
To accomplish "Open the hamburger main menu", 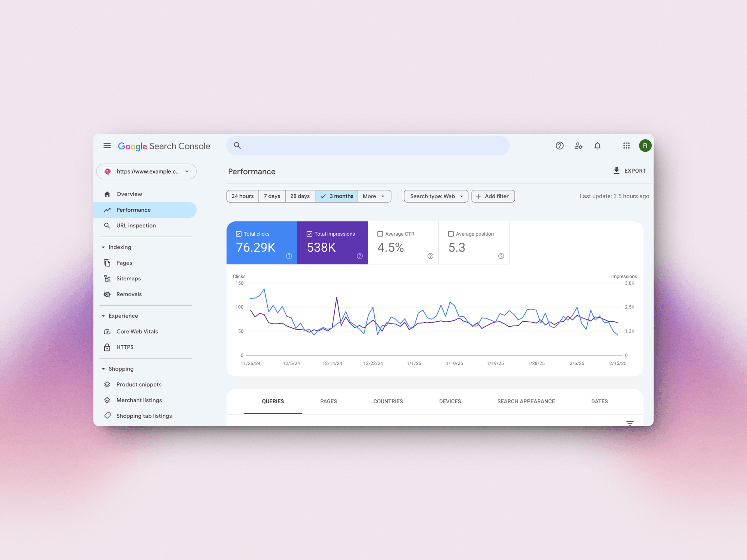I will tap(107, 146).
